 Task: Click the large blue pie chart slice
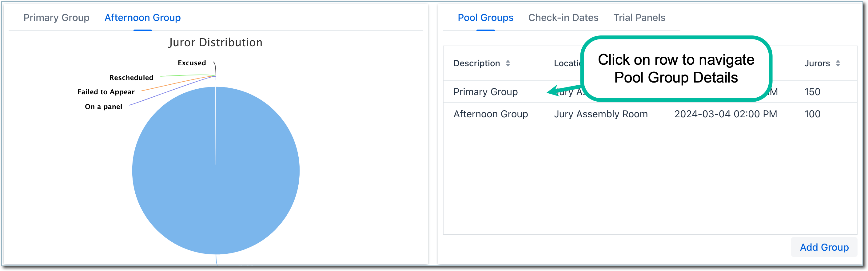click(x=216, y=189)
